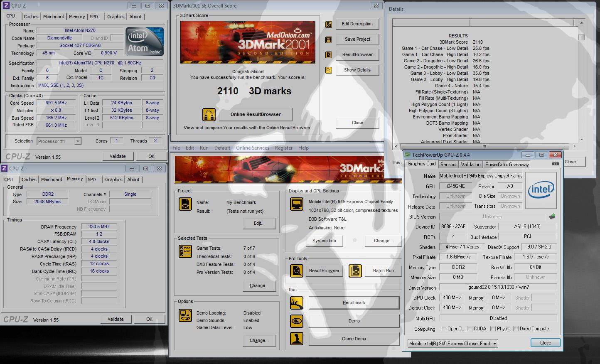Viewport: 600px width, 364px height.
Task: Click the Batch Run icon
Action: (x=355, y=271)
